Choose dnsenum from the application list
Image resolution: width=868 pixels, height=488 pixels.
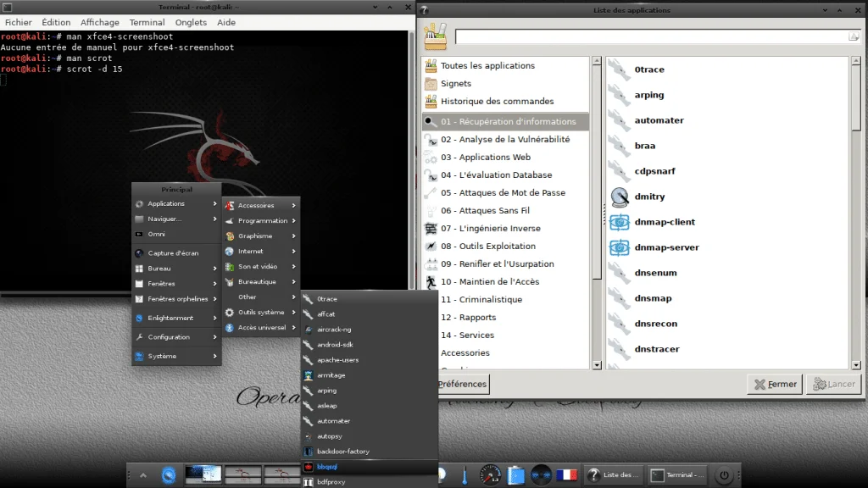click(x=727, y=274)
